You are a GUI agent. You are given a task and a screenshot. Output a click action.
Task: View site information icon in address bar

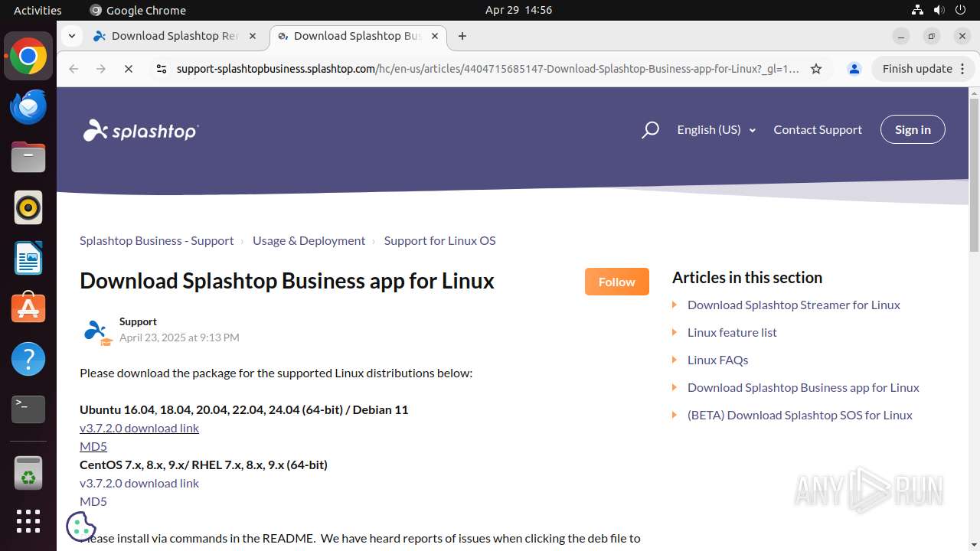tap(161, 69)
